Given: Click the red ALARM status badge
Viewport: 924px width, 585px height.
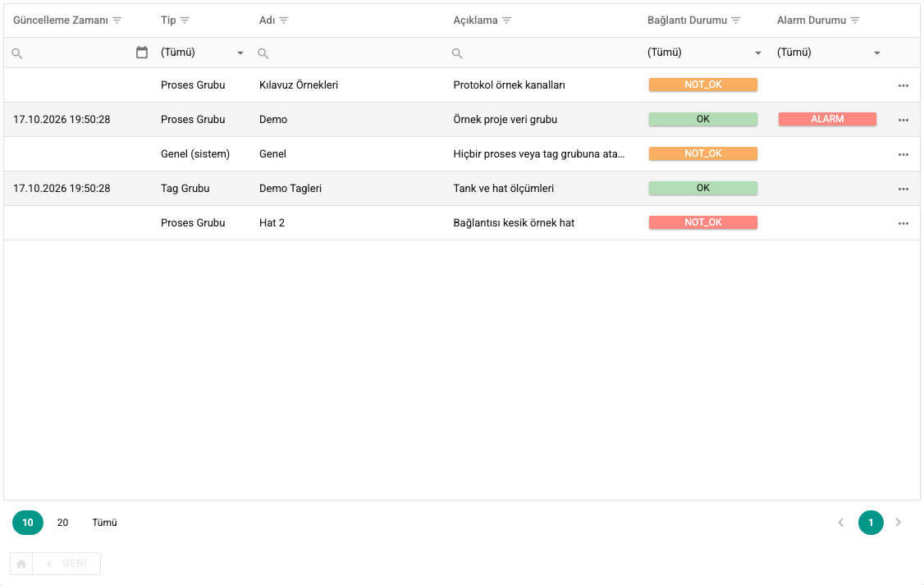Looking at the screenshot, I should pos(827,119).
